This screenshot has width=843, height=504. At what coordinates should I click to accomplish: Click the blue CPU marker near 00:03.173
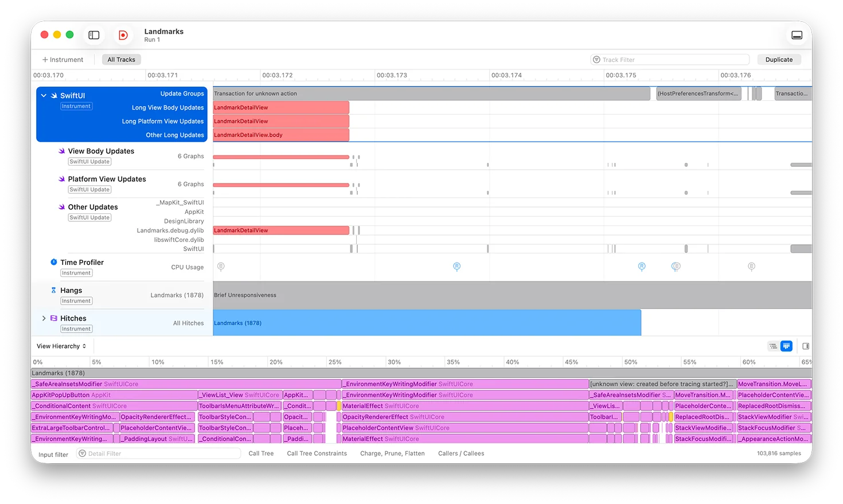pos(457,267)
